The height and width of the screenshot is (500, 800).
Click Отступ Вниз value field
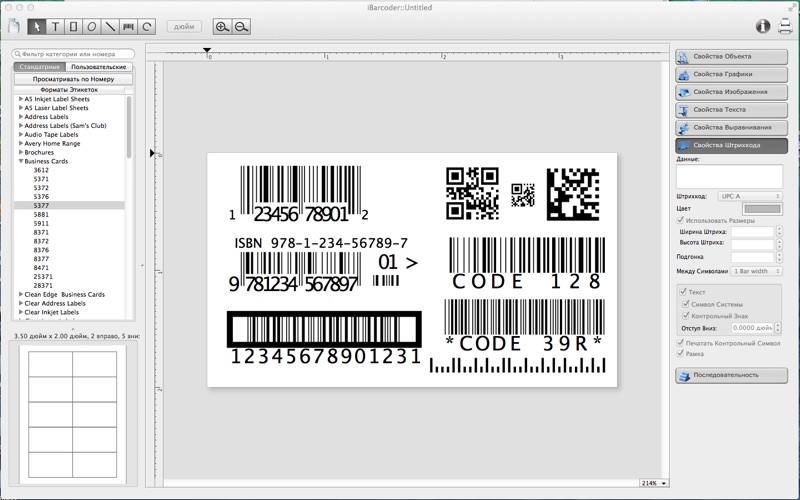(x=753, y=328)
